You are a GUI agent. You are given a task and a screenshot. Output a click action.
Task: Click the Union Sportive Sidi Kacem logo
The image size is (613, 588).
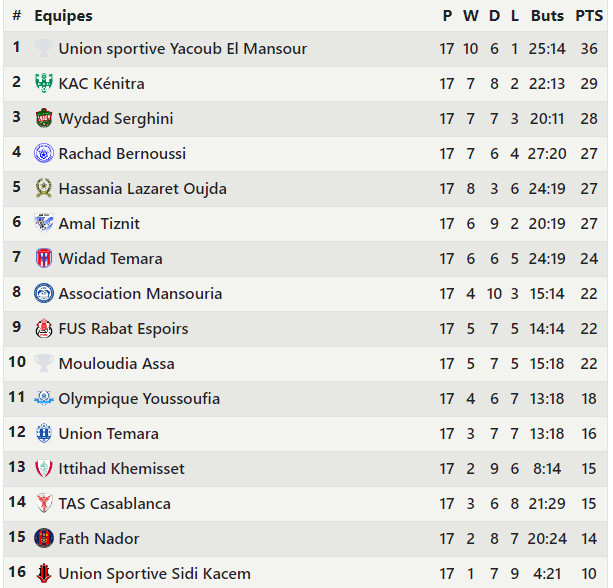pos(44,574)
